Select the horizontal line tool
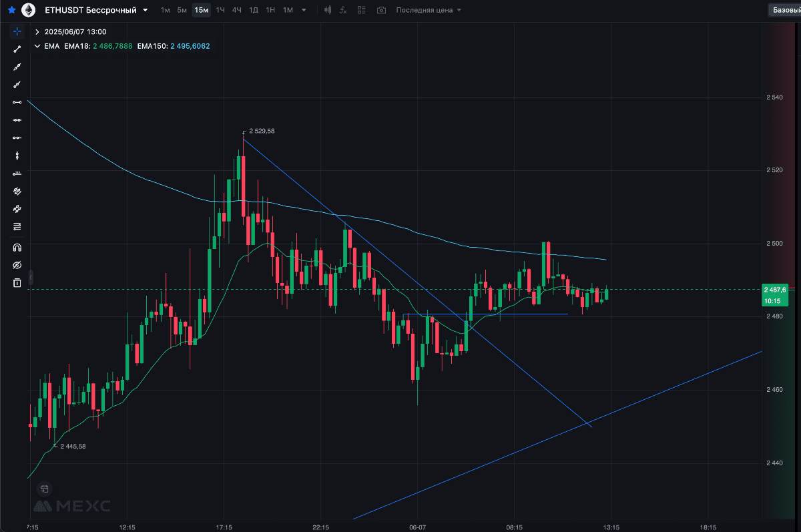 click(17, 120)
